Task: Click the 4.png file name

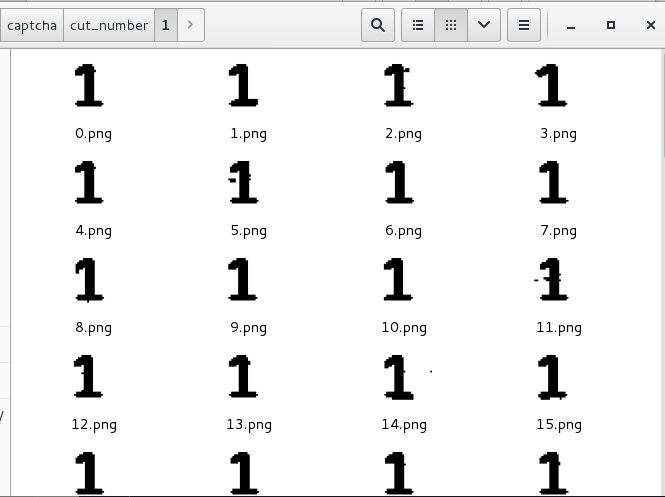Action: point(94,231)
